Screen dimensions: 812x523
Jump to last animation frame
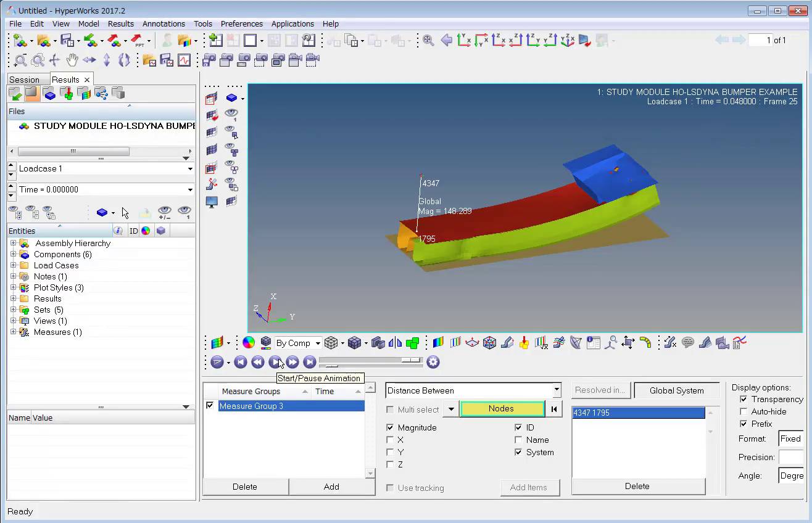point(310,362)
